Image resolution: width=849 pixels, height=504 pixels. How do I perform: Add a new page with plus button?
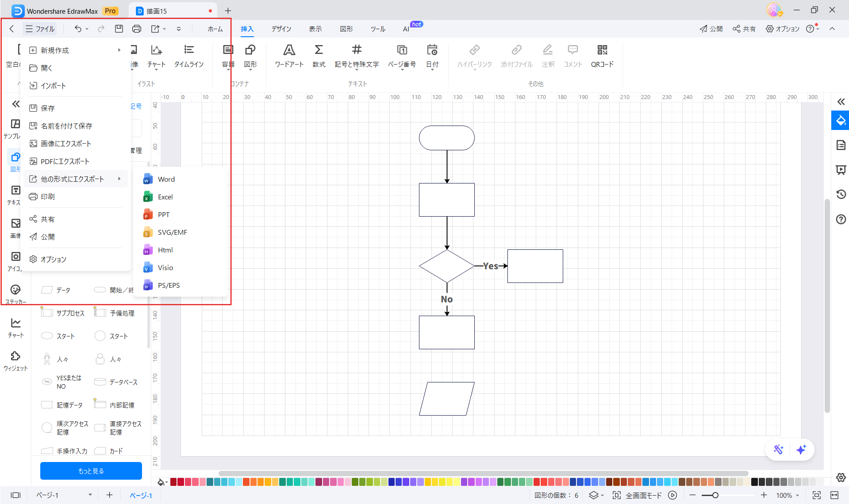point(109,495)
